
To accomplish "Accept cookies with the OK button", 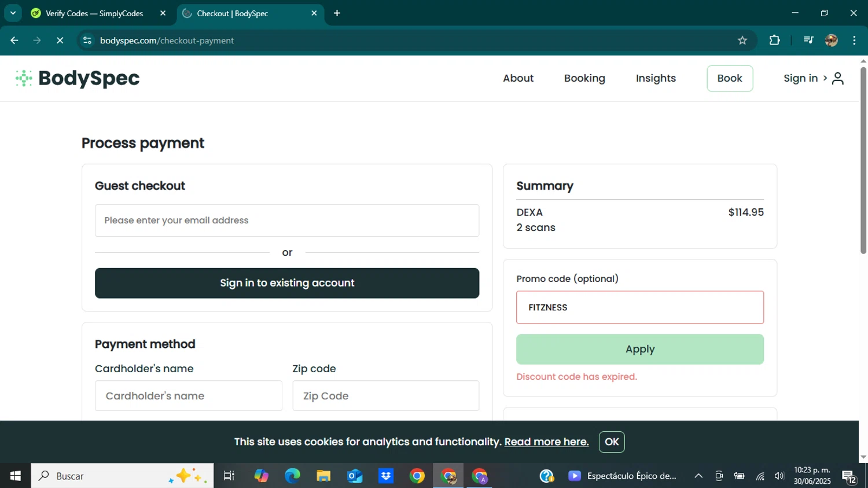I will [612, 442].
